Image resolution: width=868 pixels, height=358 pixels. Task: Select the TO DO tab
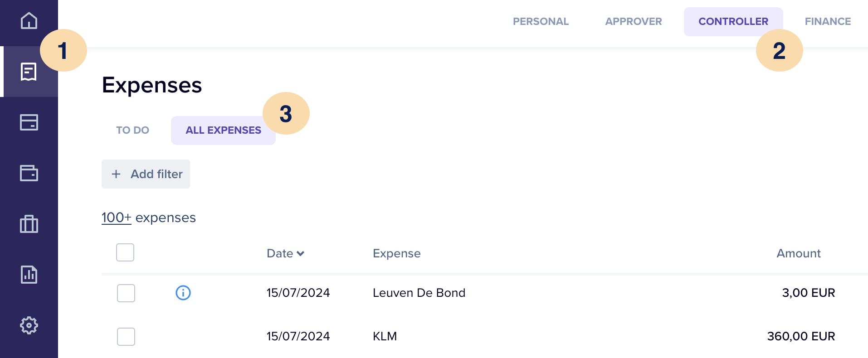132,131
